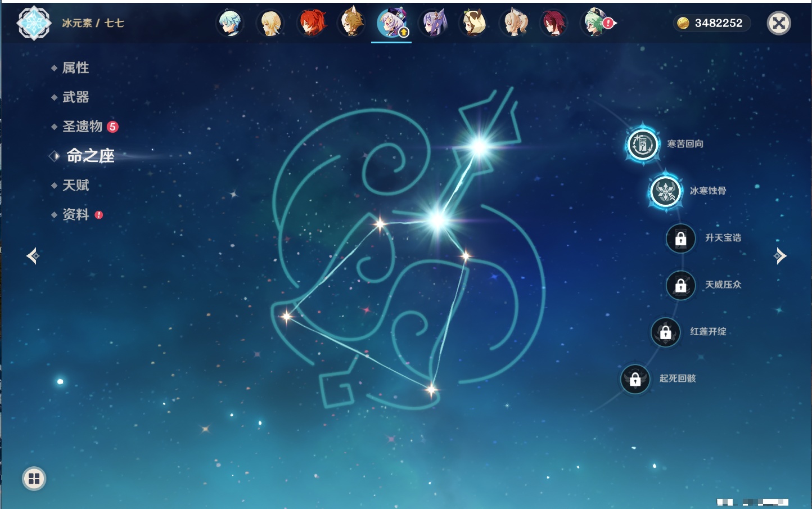Open the unlocked 冰寒蚀骨 constellation node

point(666,191)
